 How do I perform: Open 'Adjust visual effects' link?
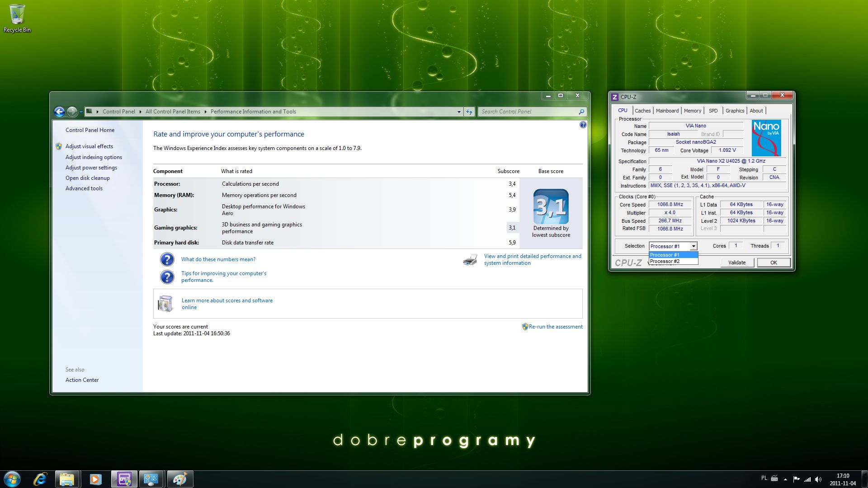pos(89,146)
